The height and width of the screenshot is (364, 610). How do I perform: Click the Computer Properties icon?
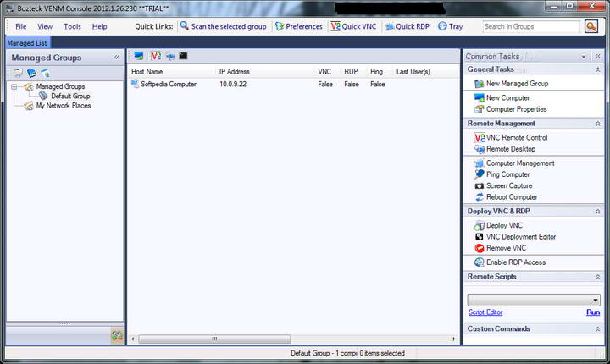(480, 109)
